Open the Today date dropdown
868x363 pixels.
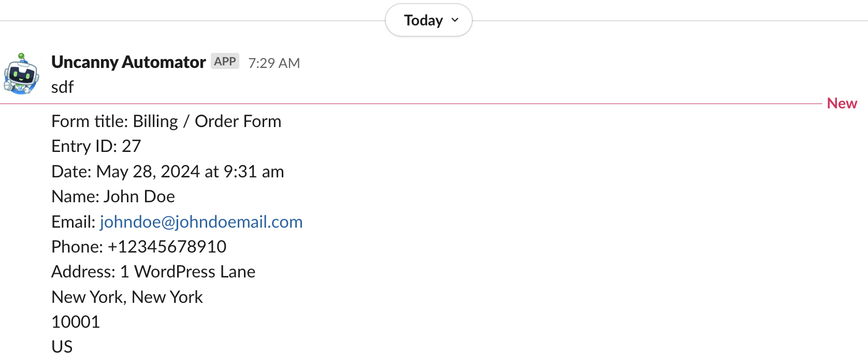point(424,20)
